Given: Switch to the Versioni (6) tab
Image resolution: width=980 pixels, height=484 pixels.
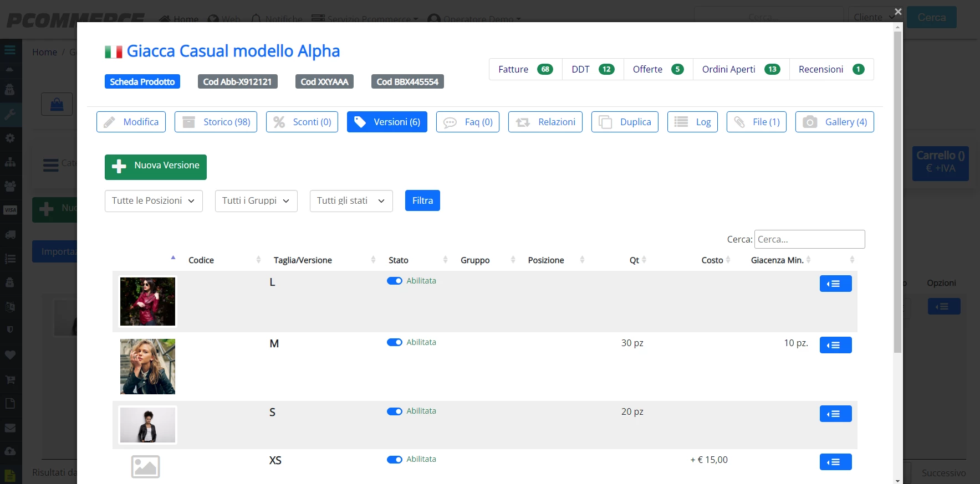Looking at the screenshot, I should pyautogui.click(x=387, y=122).
